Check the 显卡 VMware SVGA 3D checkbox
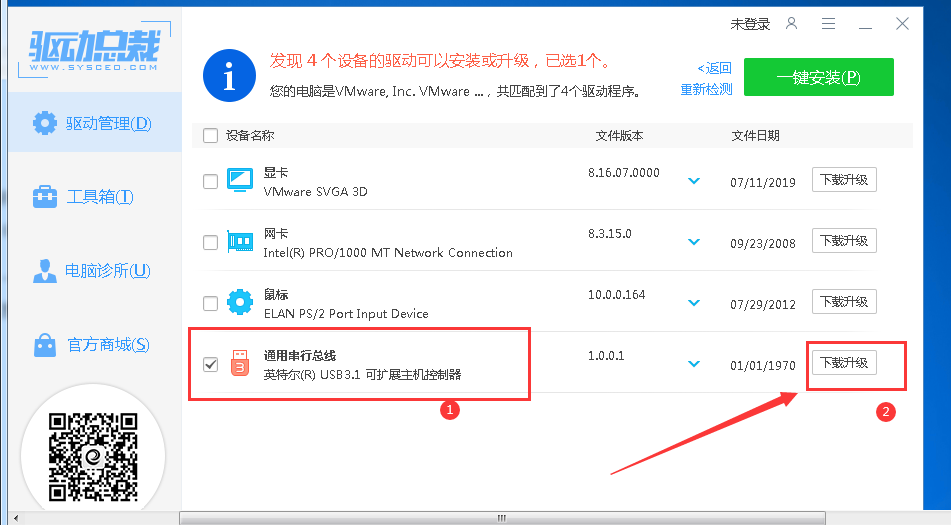This screenshot has width=951, height=525. point(210,181)
